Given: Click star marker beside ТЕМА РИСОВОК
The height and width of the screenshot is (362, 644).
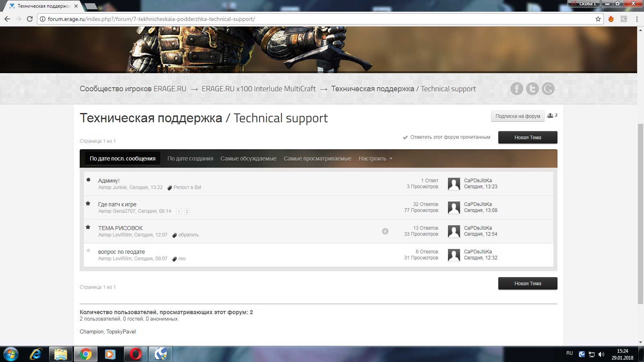Looking at the screenshot, I should pyautogui.click(x=88, y=227).
